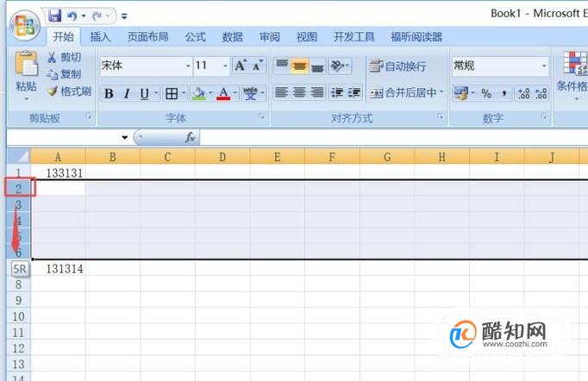The width and height of the screenshot is (588, 381).
Task: Toggle bold formatting
Action: [x=109, y=93]
